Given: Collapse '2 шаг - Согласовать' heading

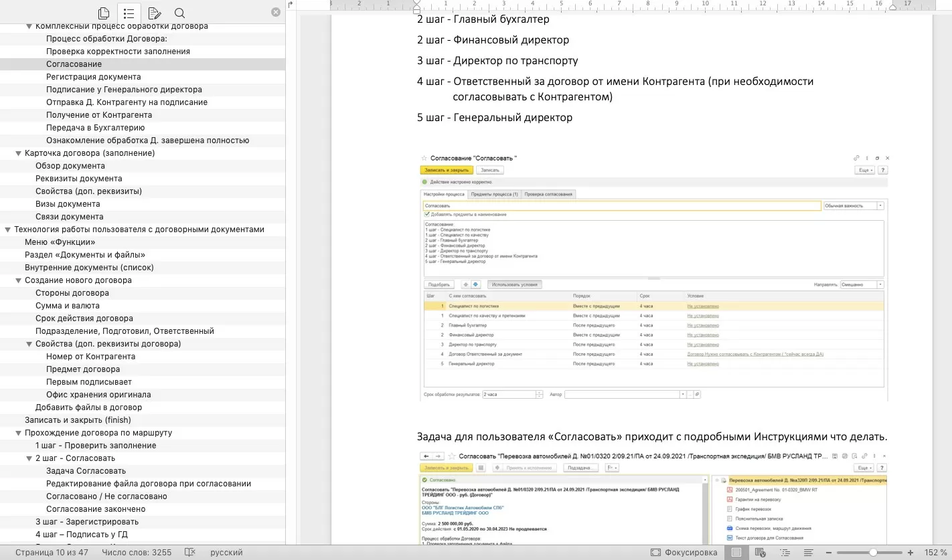Looking at the screenshot, I should pyautogui.click(x=29, y=458).
